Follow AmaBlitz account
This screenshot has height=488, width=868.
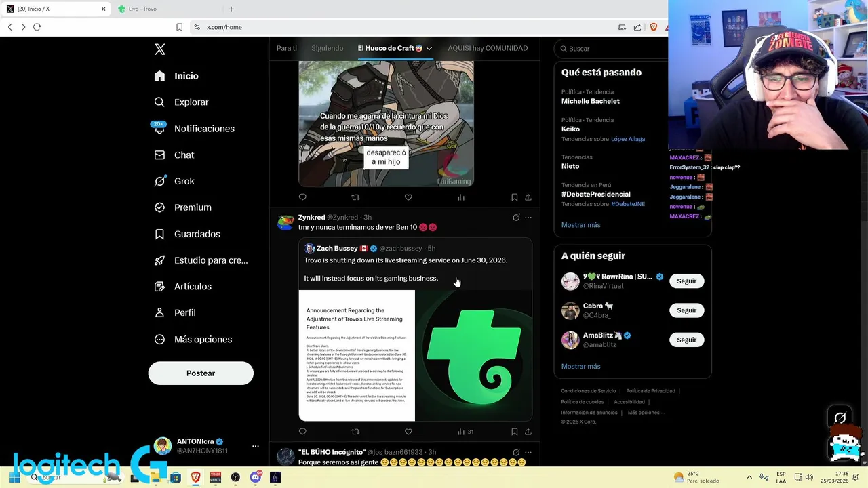pyautogui.click(x=686, y=340)
